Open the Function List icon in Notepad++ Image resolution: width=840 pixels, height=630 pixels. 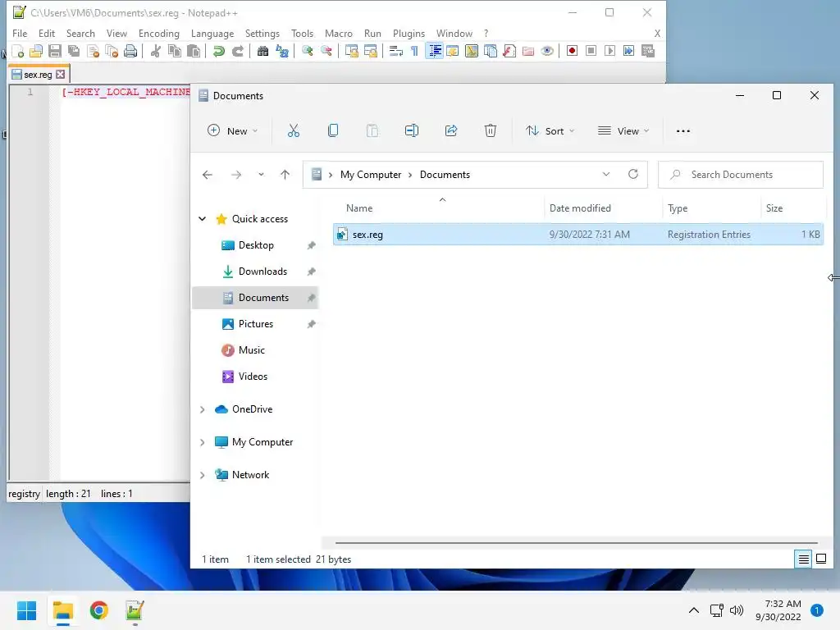[x=509, y=51]
